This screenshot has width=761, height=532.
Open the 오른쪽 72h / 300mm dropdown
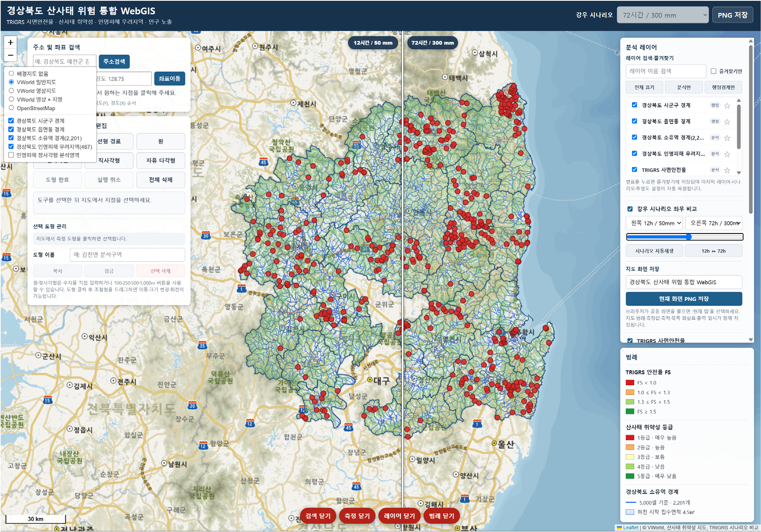point(714,223)
